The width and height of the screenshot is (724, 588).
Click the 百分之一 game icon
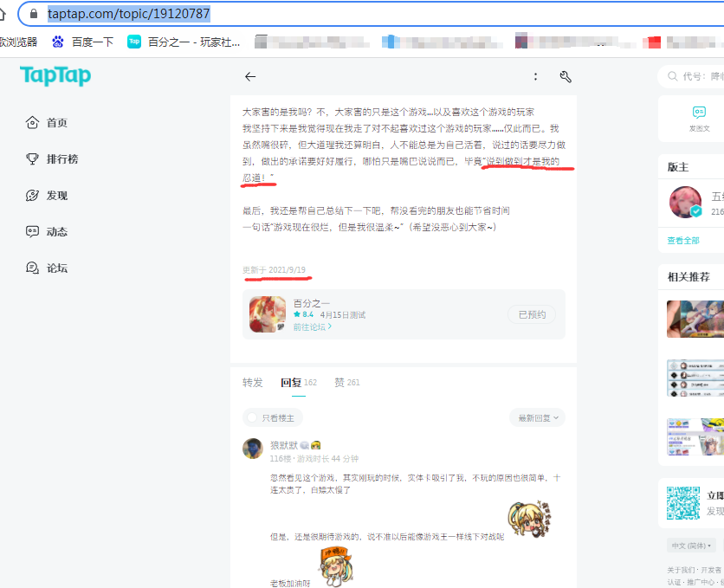pyautogui.click(x=268, y=314)
